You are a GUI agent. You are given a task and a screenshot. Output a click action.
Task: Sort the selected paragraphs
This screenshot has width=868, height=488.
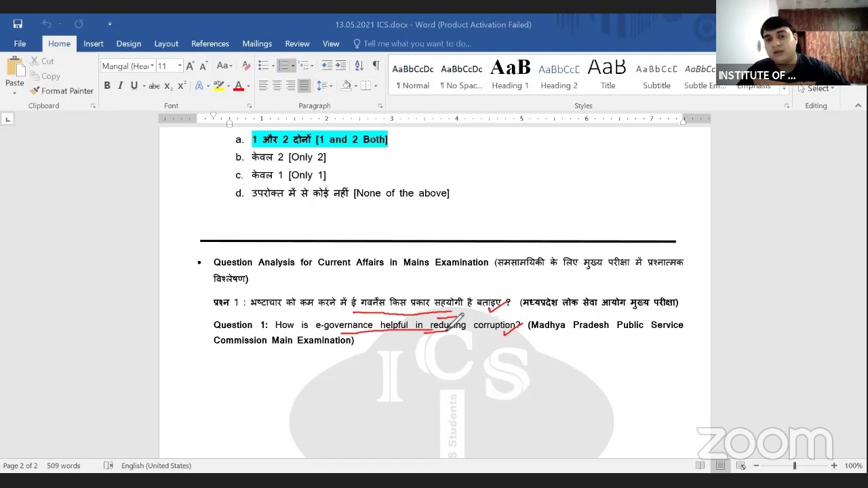pyautogui.click(x=359, y=66)
